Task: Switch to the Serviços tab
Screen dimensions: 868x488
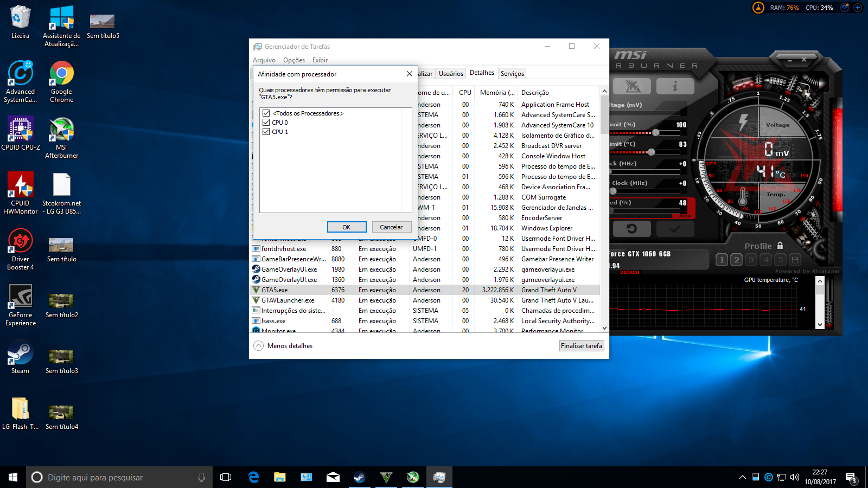Action: 512,74
